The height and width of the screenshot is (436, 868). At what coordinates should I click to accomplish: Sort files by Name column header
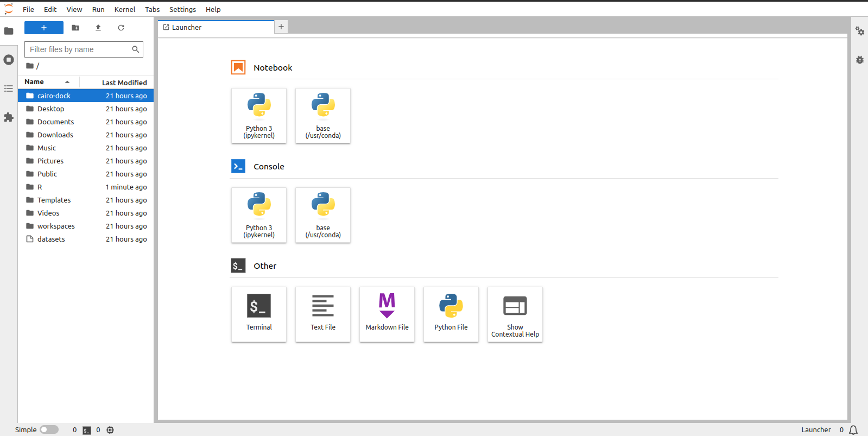[34, 82]
